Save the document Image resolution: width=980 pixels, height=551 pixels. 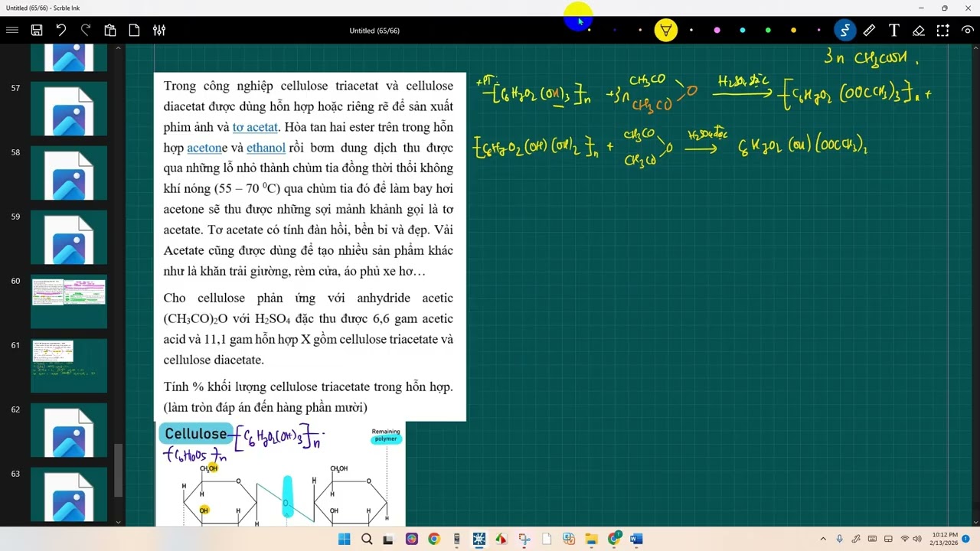(37, 31)
